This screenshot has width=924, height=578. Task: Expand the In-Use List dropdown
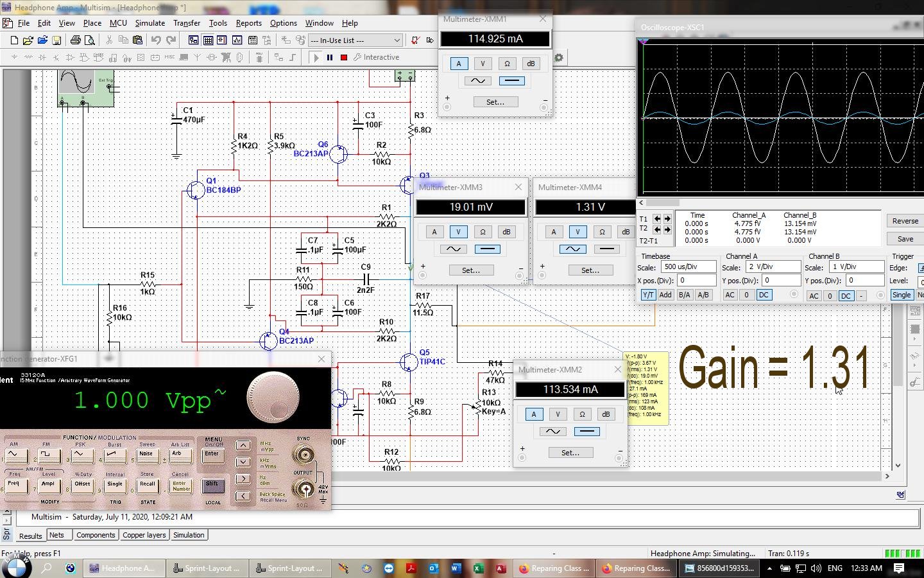coord(397,40)
